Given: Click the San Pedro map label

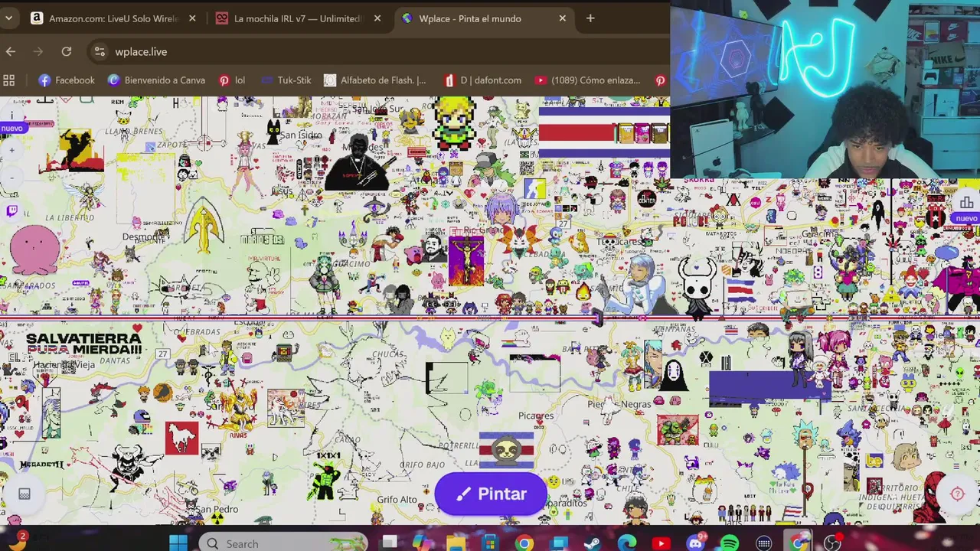Looking at the screenshot, I should [217, 509].
